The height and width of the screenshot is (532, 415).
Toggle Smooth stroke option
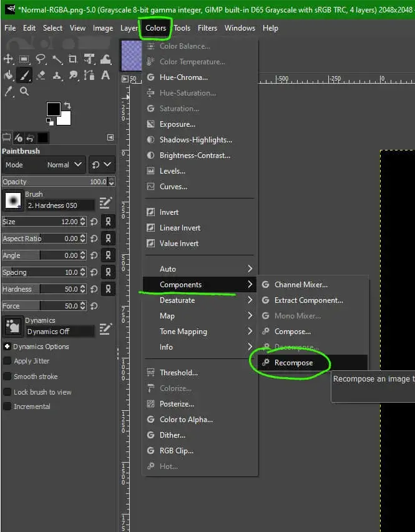[7, 377]
